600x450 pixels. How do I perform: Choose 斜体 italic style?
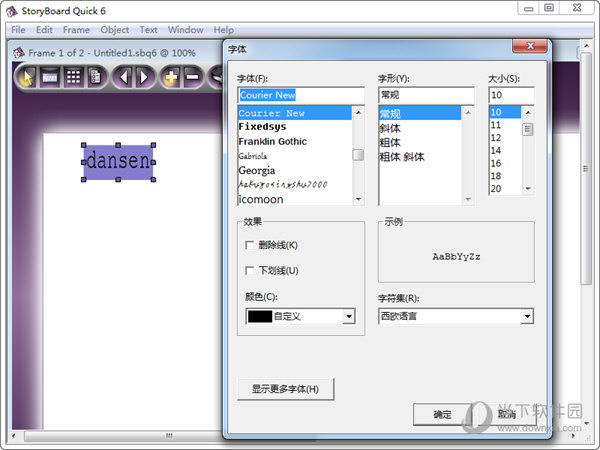pyautogui.click(x=420, y=128)
